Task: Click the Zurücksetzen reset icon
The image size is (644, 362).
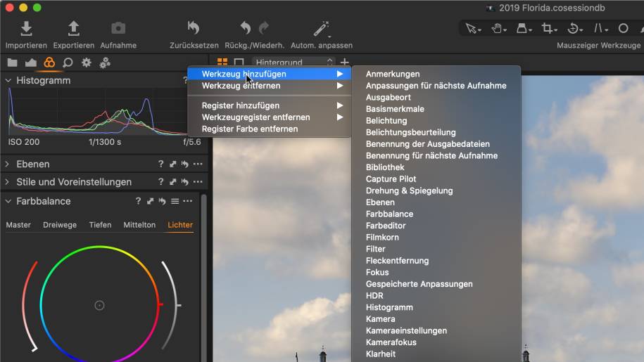Action: [x=194, y=28]
